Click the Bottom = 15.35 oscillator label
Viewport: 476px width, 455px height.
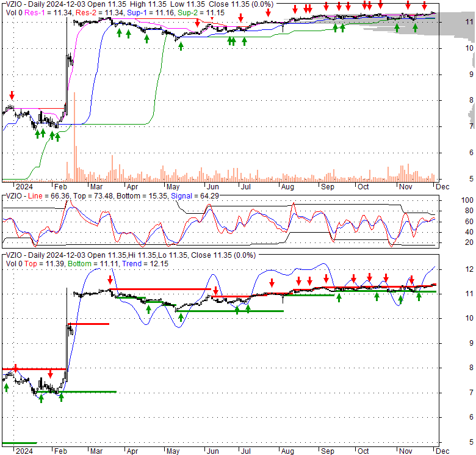[x=142, y=196]
